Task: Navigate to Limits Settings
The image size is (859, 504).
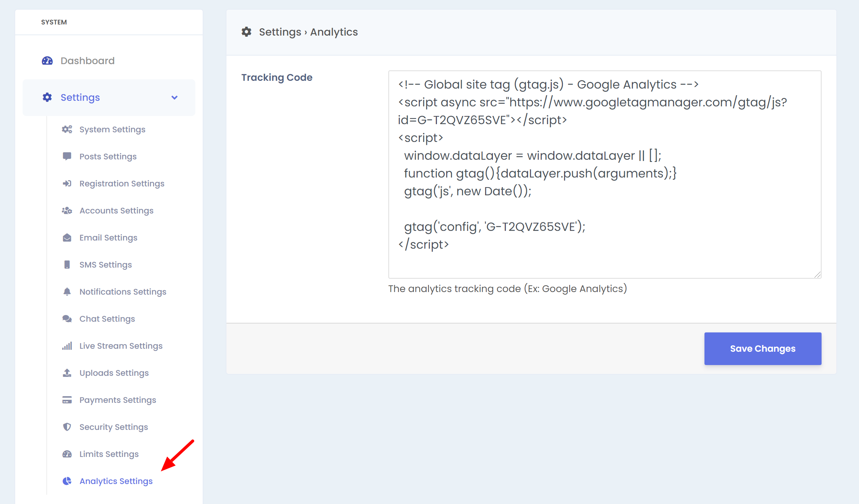Action: [109, 454]
